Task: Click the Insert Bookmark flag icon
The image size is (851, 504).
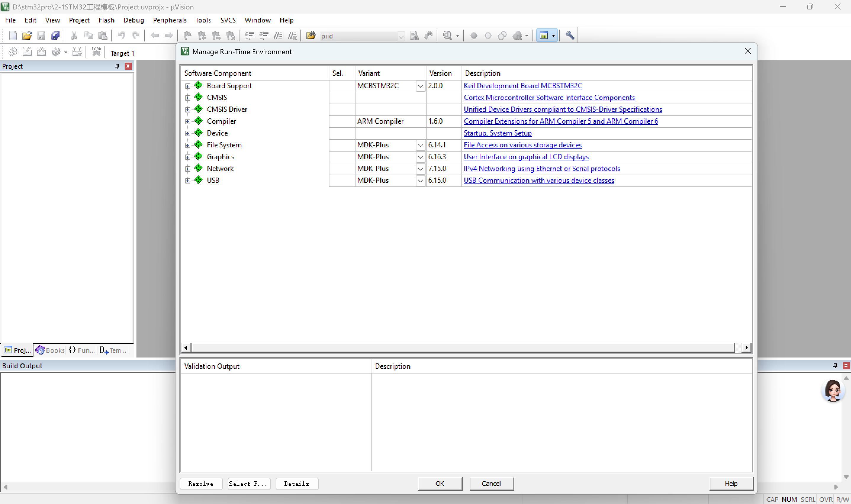Action: (x=187, y=36)
